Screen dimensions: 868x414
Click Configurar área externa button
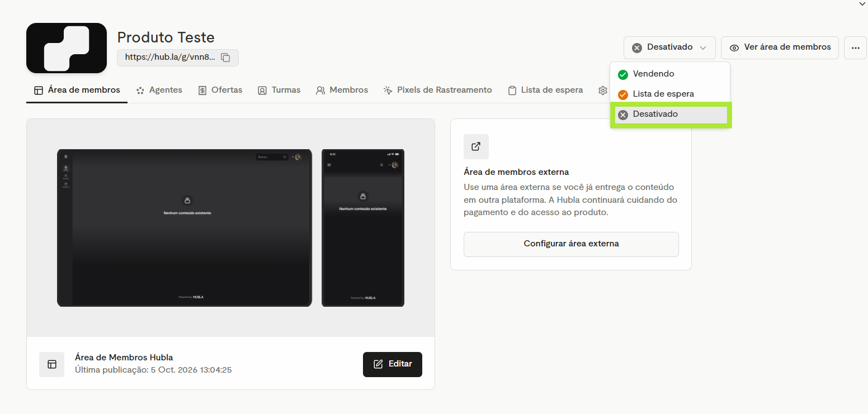click(571, 244)
